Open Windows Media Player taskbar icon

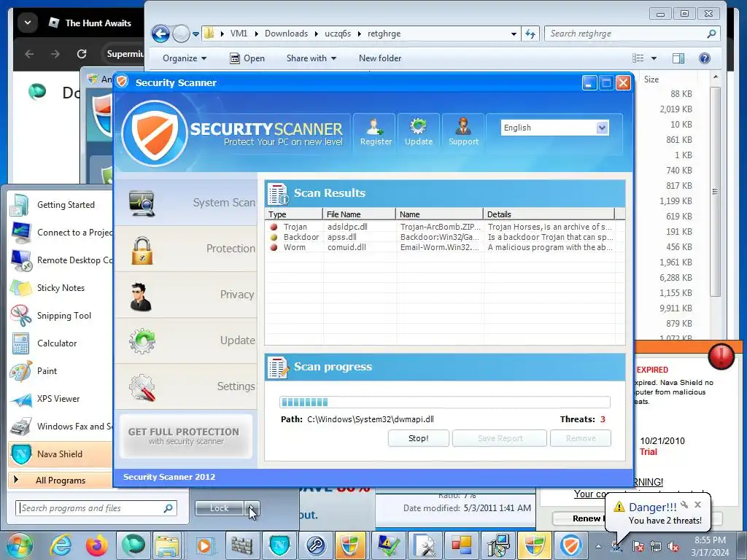pyautogui.click(x=204, y=545)
